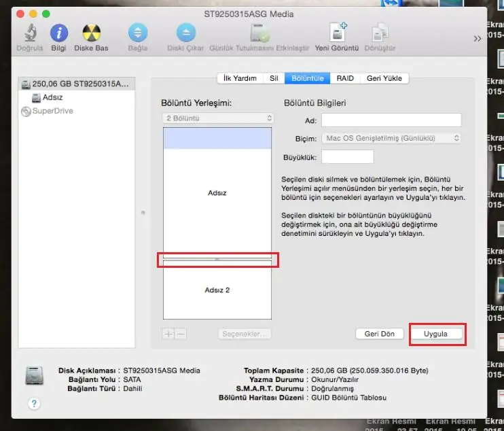
Task: Open the Bölüntü Yerleşimi dropdown
Action: click(217, 118)
